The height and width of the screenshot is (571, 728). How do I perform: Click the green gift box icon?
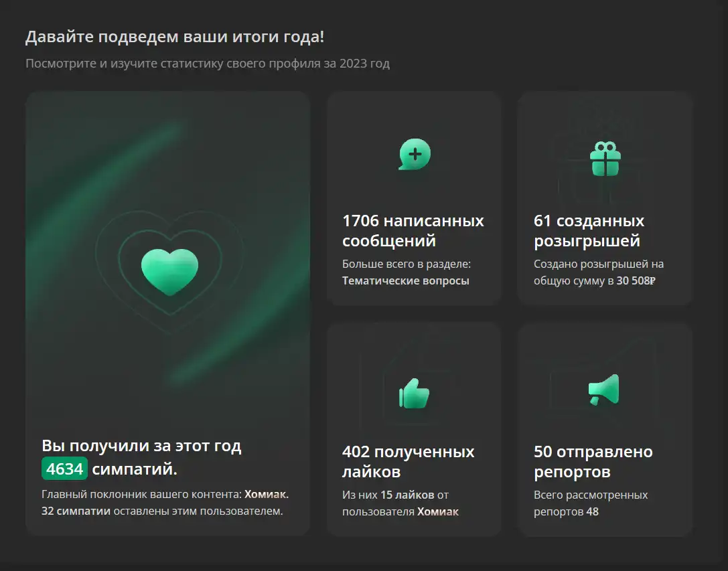(605, 159)
